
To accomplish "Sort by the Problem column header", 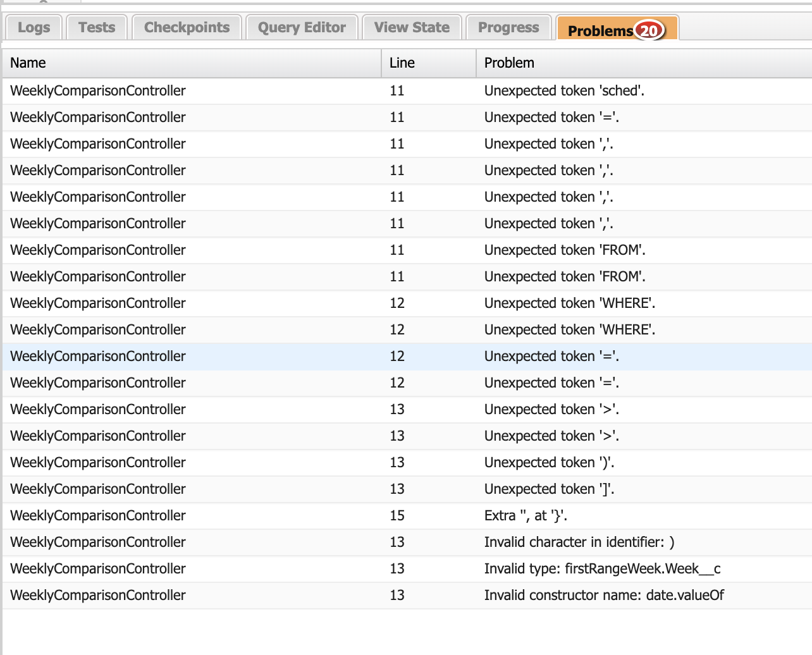I will pyautogui.click(x=643, y=63).
